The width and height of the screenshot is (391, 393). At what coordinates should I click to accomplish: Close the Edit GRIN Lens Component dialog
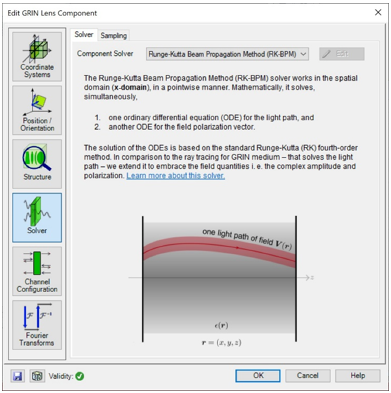378,13
